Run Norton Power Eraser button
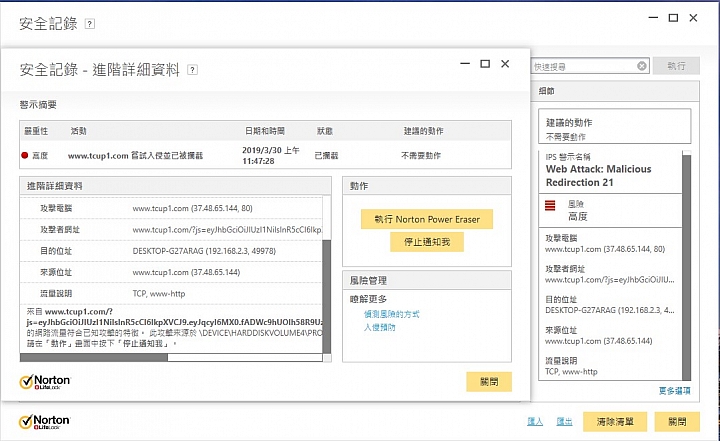The width and height of the screenshot is (720, 441). point(427,219)
